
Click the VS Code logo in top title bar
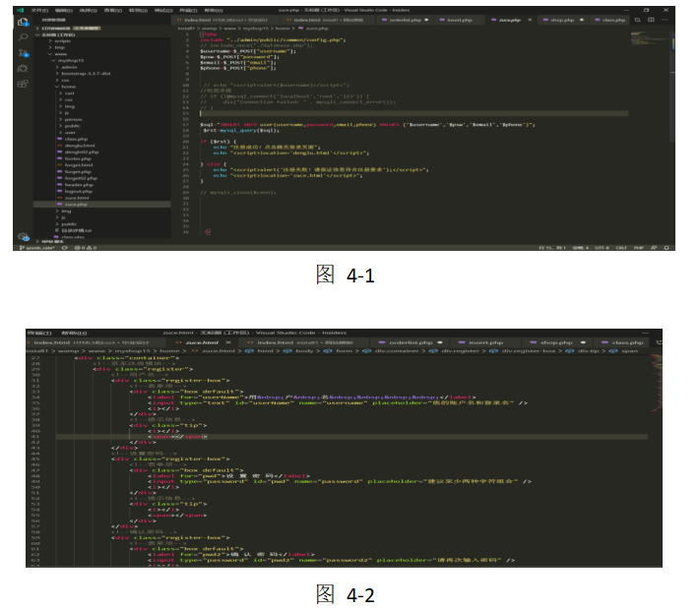[x=20, y=10]
